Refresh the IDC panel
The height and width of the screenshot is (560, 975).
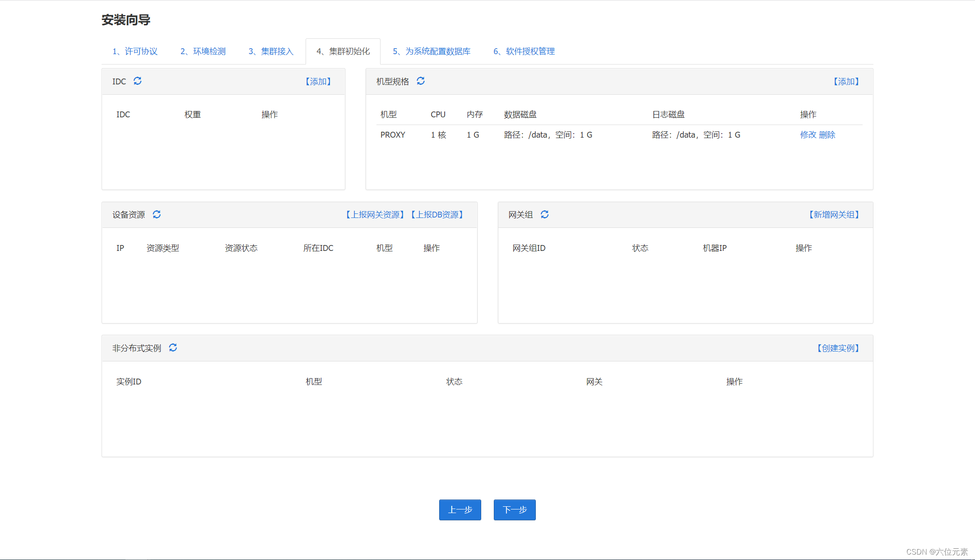pos(138,81)
